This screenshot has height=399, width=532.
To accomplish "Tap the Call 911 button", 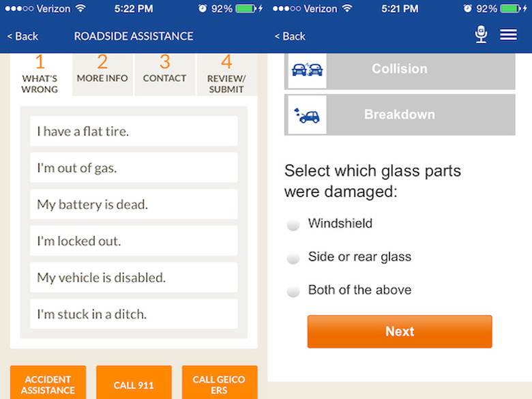I will [x=134, y=383].
